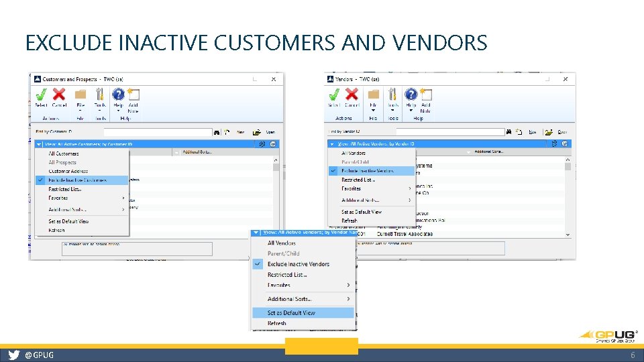Click Add Note icon in Customers window
Screen dimensions: 644x362
[133, 95]
